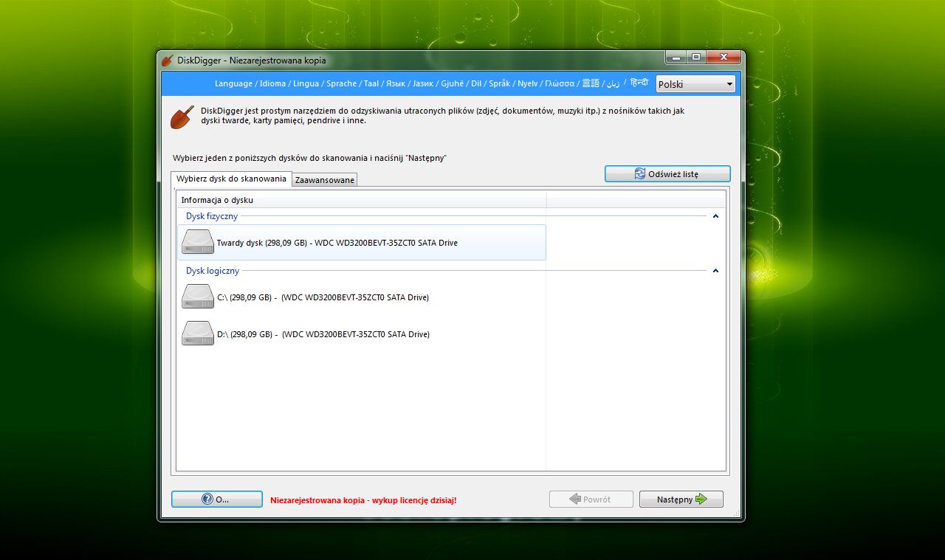Image resolution: width=945 pixels, height=560 pixels.
Task: Click the Niezarejestrowana kopia license notice
Action: (363, 500)
